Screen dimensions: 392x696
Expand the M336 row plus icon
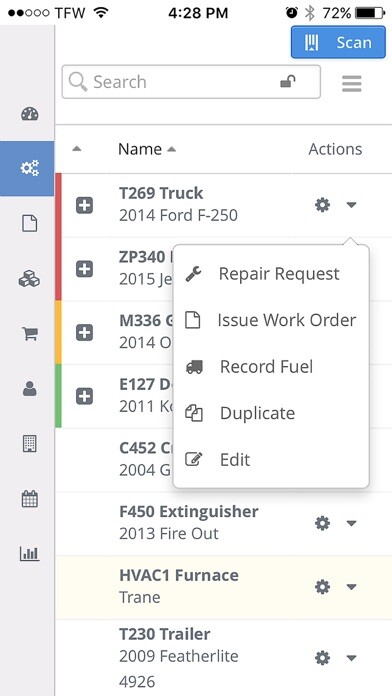point(84,332)
